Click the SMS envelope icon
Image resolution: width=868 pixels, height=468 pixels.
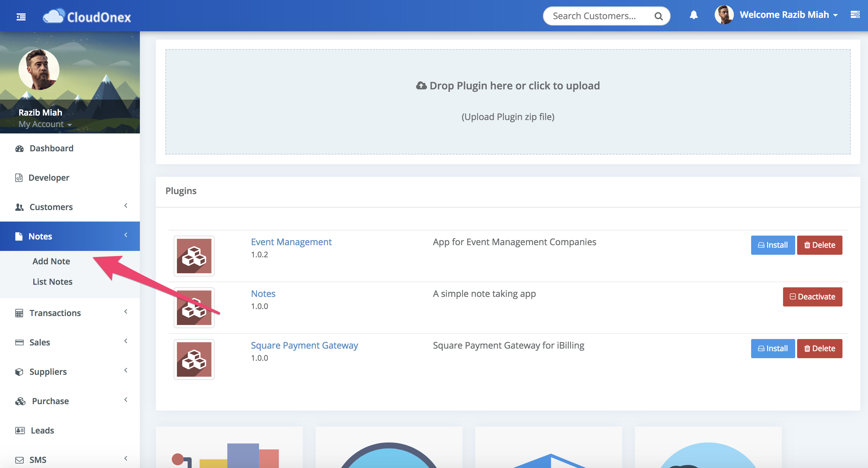(x=19, y=460)
